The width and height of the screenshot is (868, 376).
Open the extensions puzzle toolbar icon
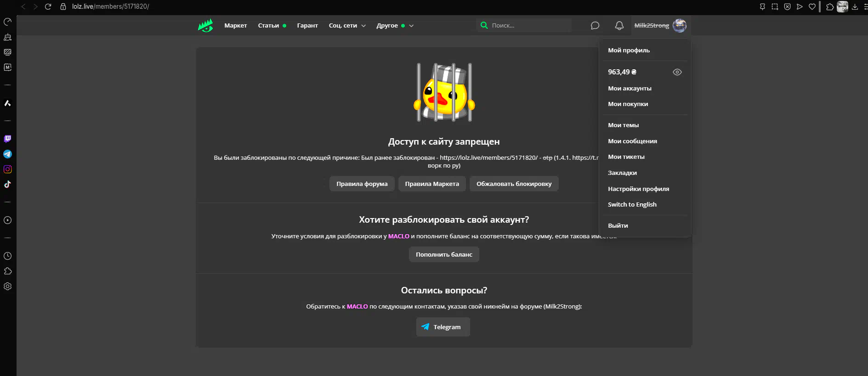830,7
